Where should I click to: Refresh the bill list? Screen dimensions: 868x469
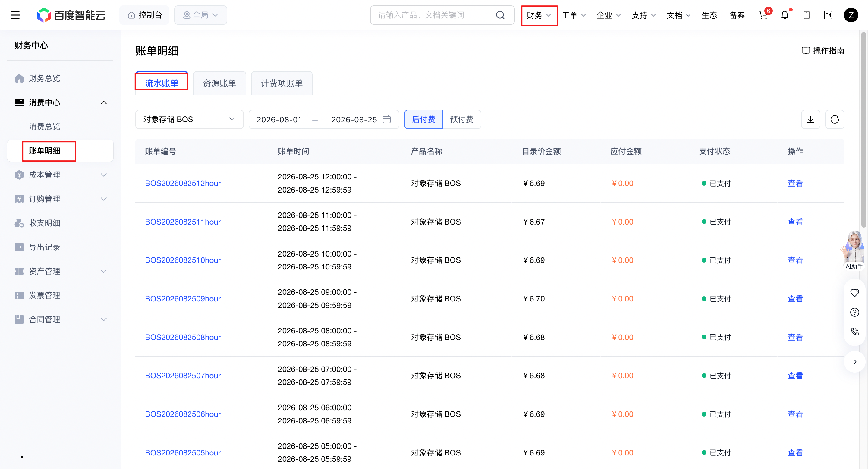(x=835, y=119)
